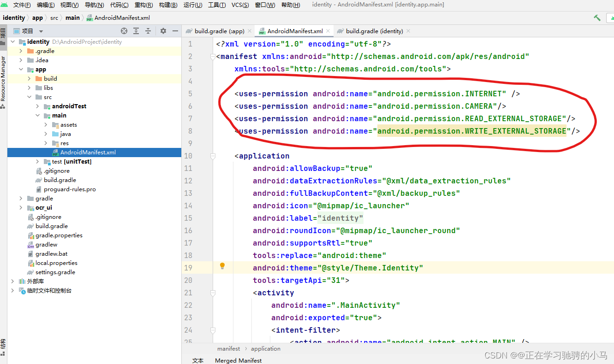Close the build.gradle (:app) tab
This screenshot has width=614, height=364.
click(x=250, y=31)
